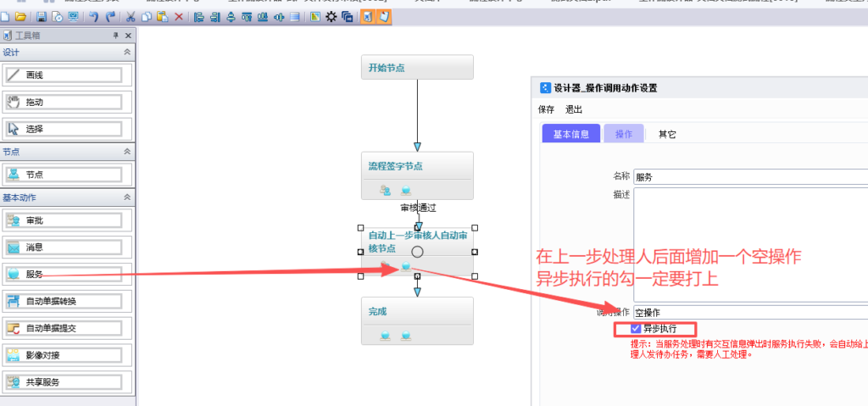The image size is (868, 406).
Task: Select the 开始节点 flow node
Action: [417, 67]
